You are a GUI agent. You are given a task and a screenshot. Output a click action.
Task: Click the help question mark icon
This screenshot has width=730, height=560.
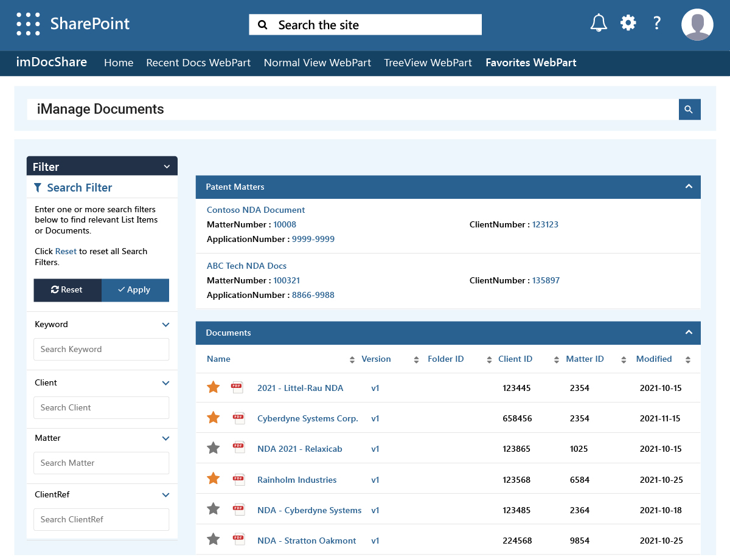[x=656, y=23]
